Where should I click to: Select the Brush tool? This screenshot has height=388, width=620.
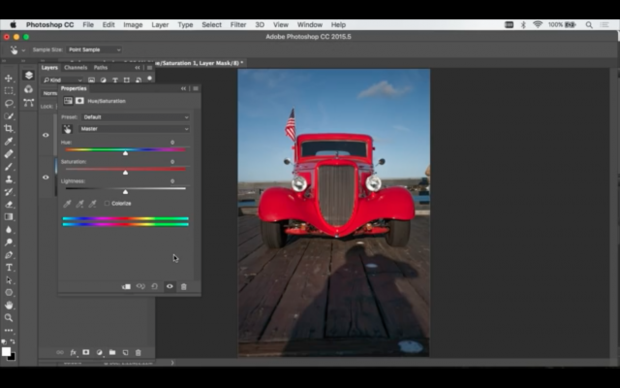[x=8, y=167]
